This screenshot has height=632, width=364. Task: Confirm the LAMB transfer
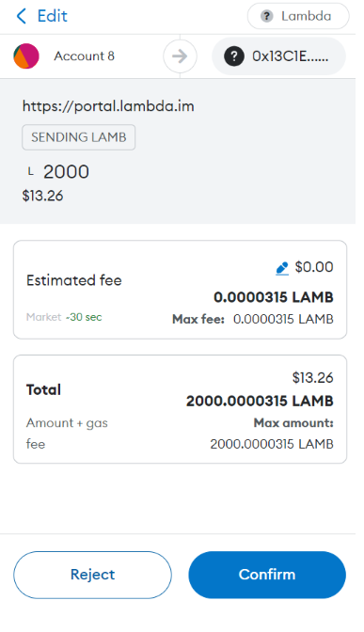pyautogui.click(x=267, y=575)
